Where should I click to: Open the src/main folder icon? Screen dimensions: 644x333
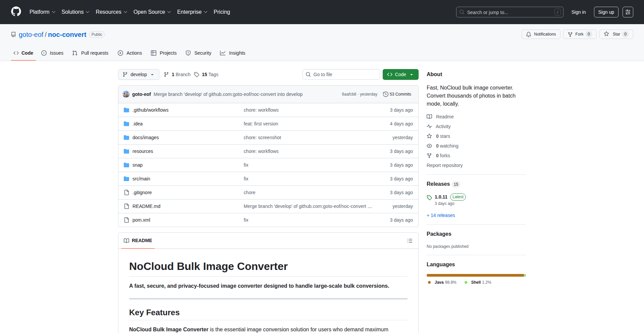pyautogui.click(x=126, y=179)
